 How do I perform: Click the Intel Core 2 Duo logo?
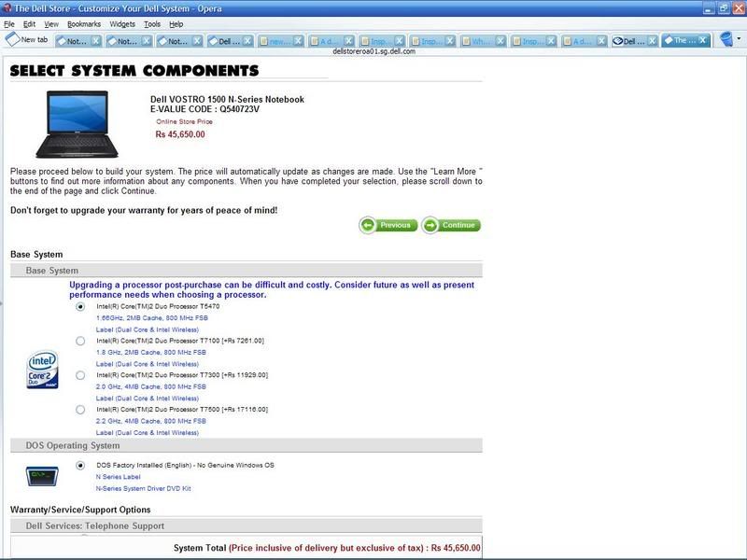pyautogui.click(x=42, y=370)
